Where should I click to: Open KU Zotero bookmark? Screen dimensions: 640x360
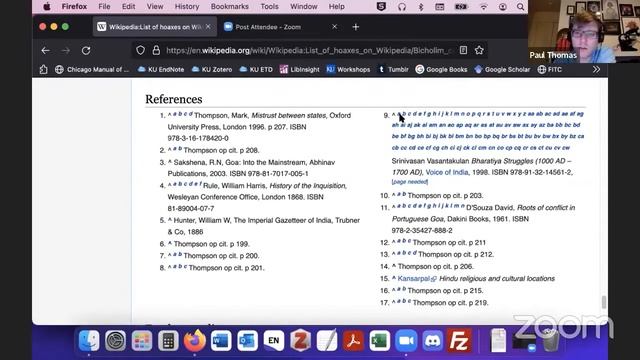pos(211,69)
